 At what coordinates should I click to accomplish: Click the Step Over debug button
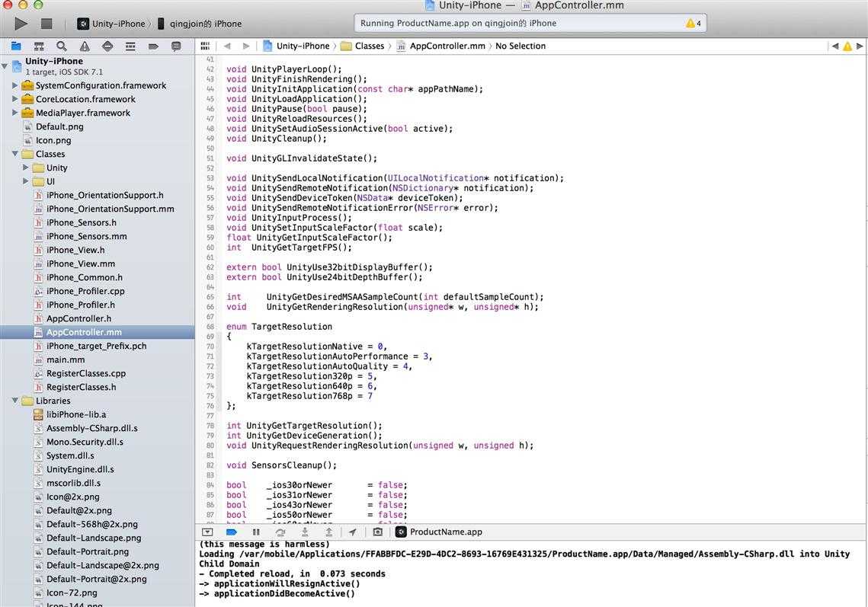(x=280, y=532)
